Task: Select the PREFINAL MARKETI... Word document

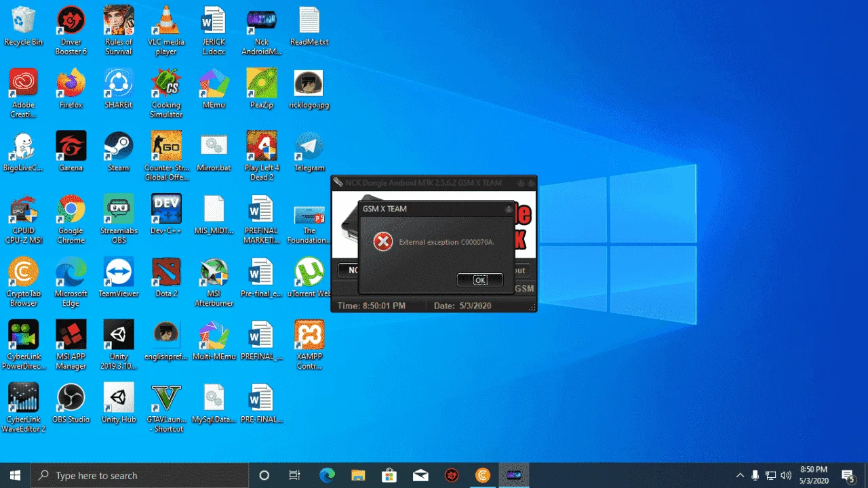Action: [x=261, y=220]
